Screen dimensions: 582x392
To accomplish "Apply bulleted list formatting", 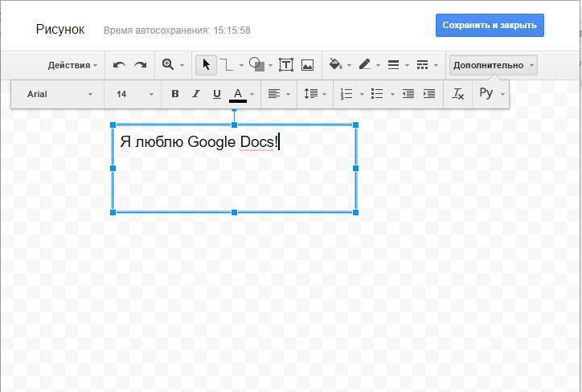I will (377, 94).
